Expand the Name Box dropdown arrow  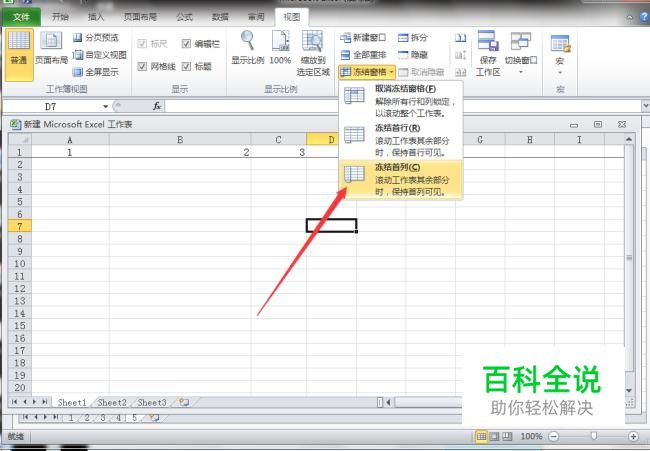click(105, 107)
